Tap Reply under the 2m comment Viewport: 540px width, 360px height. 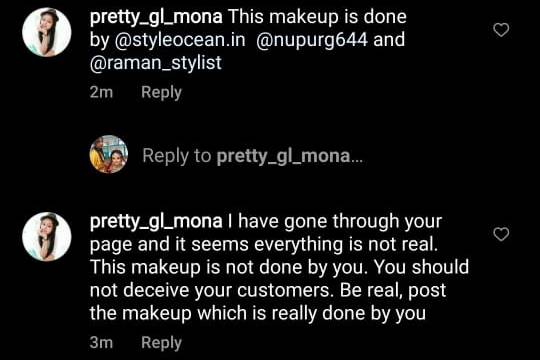(161, 92)
